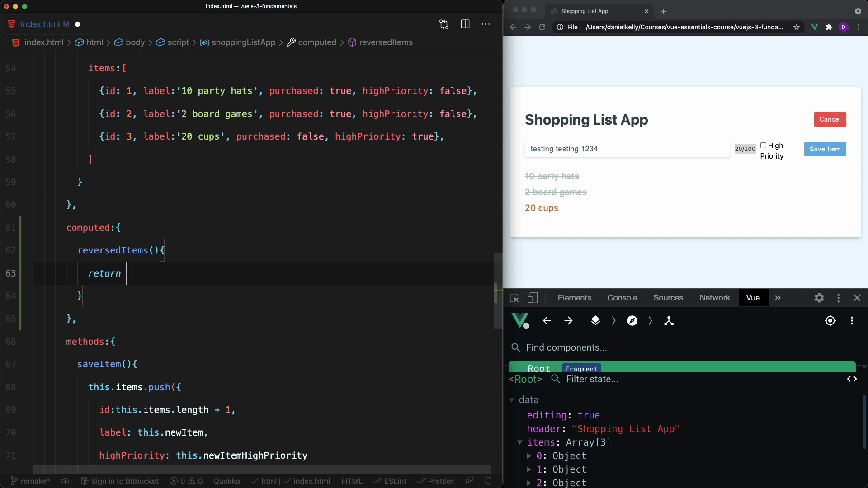Open errors and warnings status item

186,481
